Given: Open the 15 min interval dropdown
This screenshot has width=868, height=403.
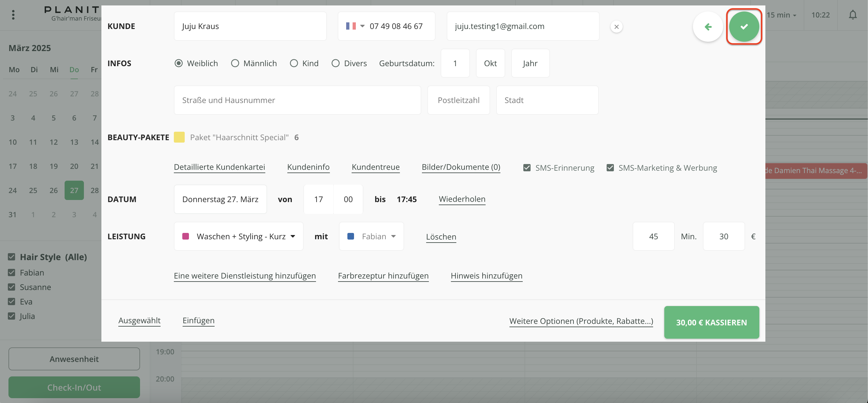Looking at the screenshot, I should pos(781,15).
